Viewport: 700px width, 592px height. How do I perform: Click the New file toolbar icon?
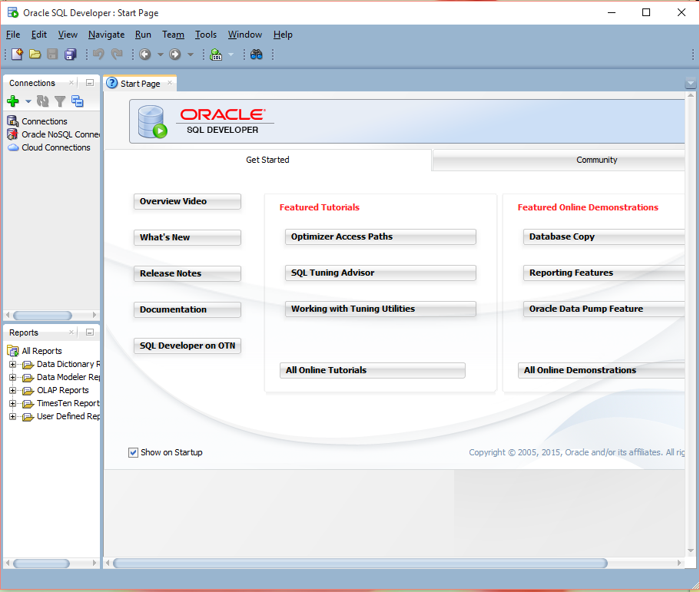tap(18, 55)
